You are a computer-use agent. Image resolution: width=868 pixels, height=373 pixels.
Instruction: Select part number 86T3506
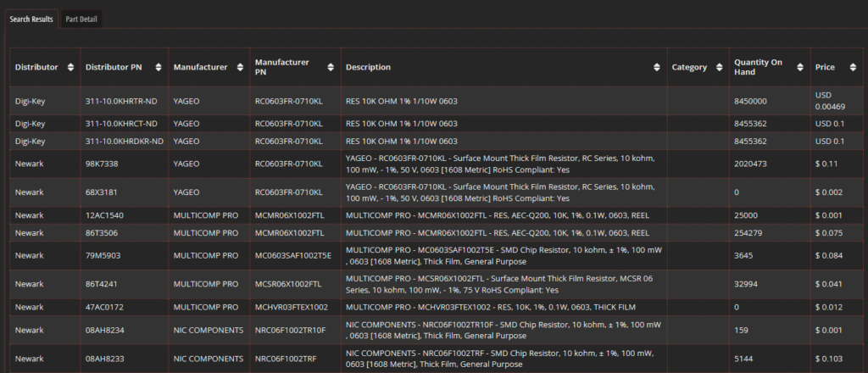pos(102,233)
